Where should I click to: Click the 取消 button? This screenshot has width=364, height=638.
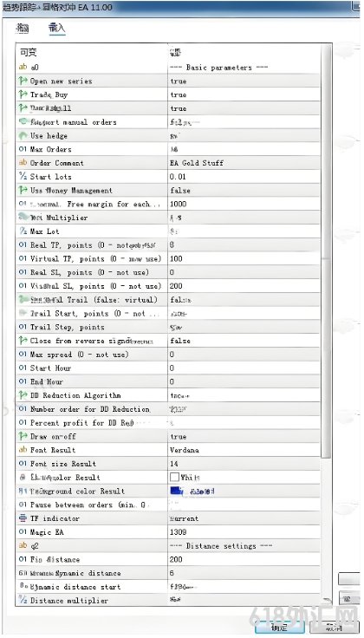(334, 628)
